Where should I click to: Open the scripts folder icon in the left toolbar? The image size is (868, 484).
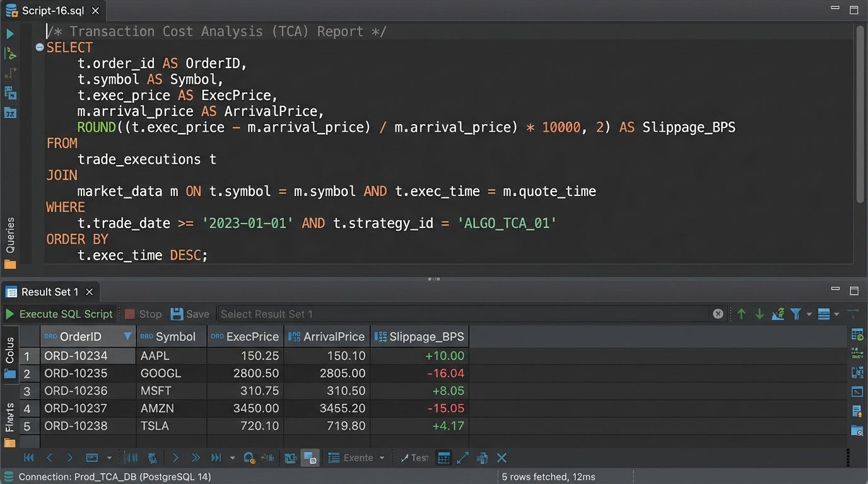[9, 265]
